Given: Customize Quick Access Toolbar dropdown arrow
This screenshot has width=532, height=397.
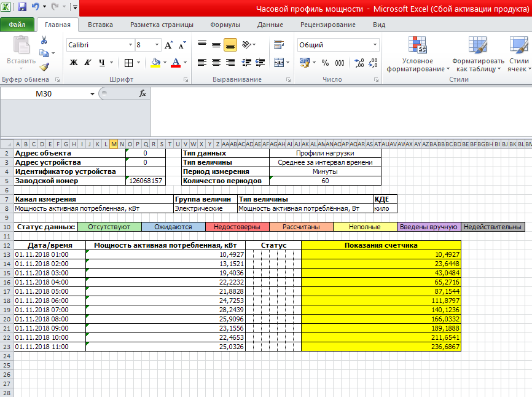Looking at the screenshot, I should (x=75, y=7).
